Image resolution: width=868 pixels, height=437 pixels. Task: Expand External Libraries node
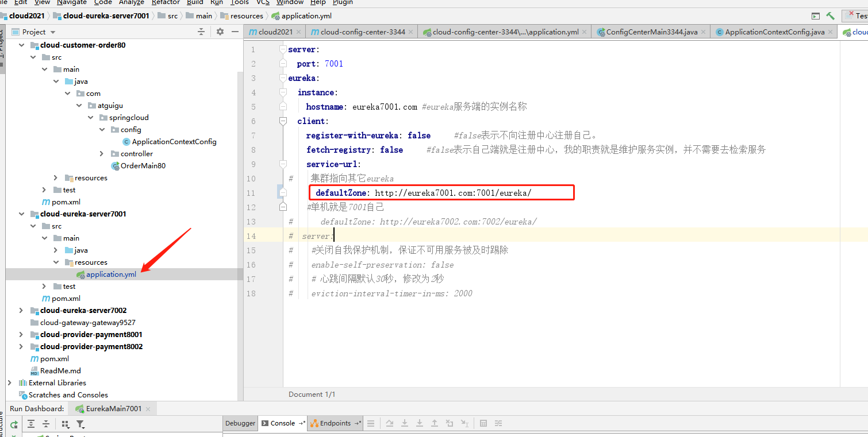10,382
